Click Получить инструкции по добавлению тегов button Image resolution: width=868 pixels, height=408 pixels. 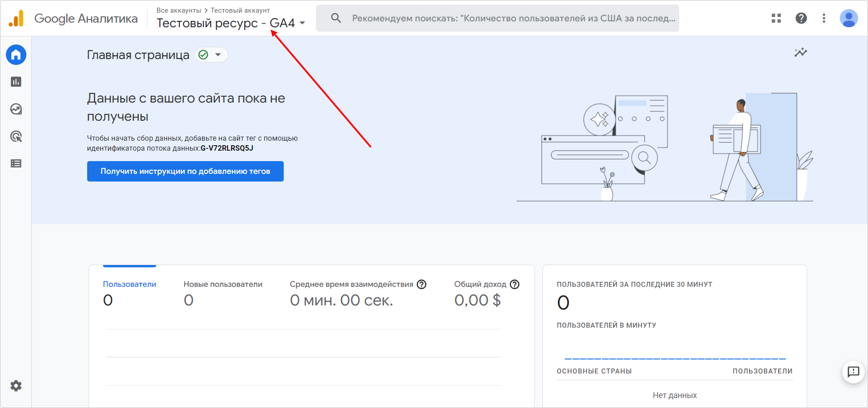click(x=185, y=171)
